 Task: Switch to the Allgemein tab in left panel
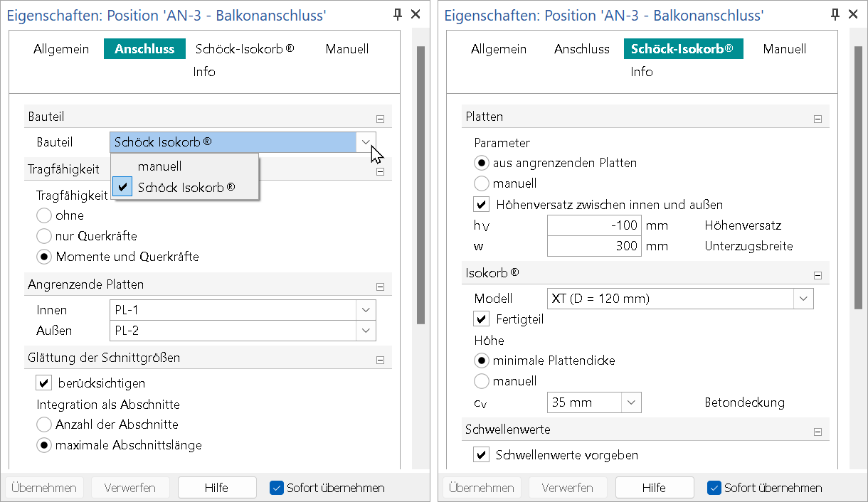(x=61, y=49)
